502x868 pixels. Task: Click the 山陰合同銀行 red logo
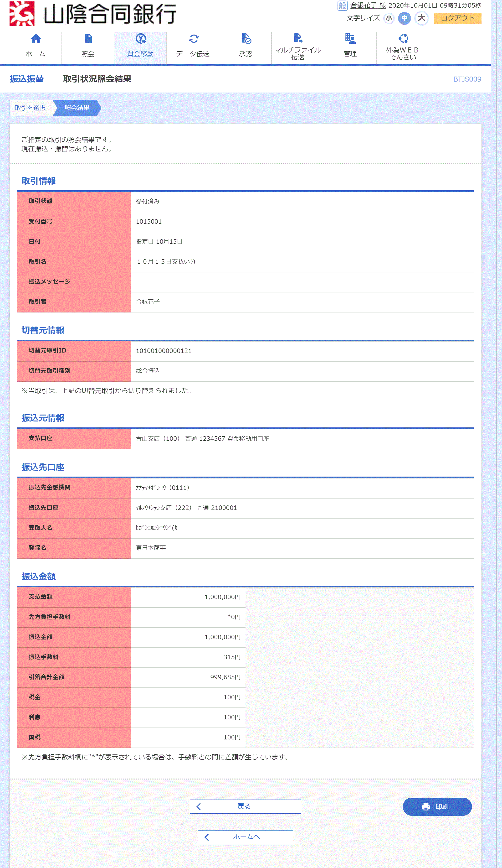[x=22, y=14]
